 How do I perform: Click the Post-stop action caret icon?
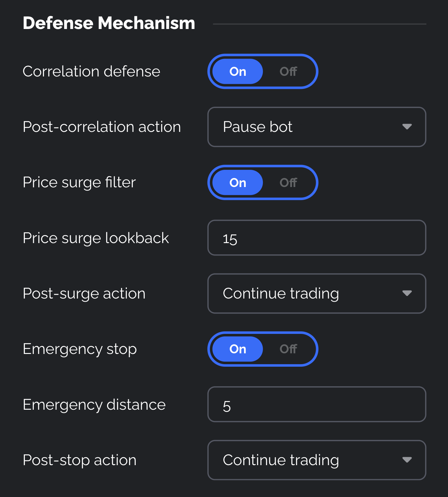point(407,460)
